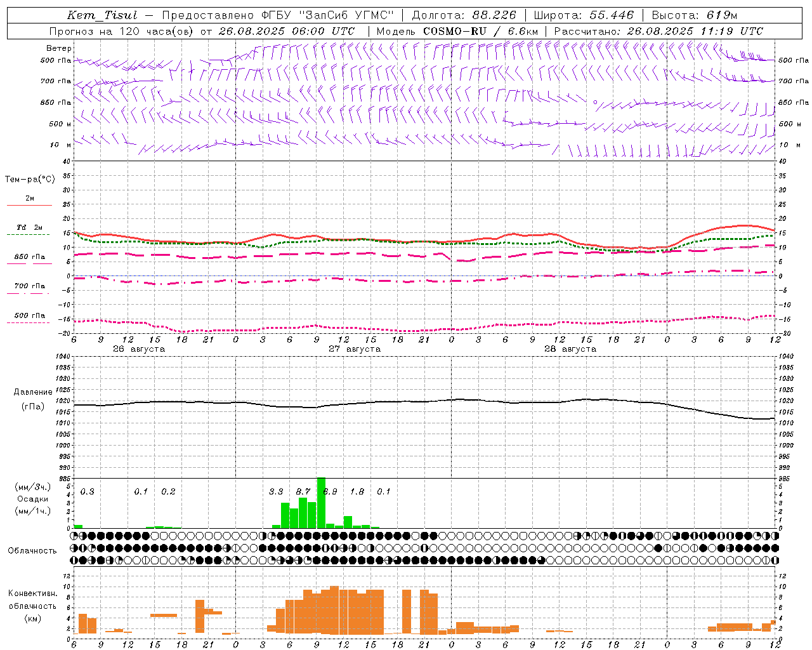Click the station name "Kem_Tisul" in the header
Image resolution: width=812 pixels, height=650 pixels.
coord(101,15)
